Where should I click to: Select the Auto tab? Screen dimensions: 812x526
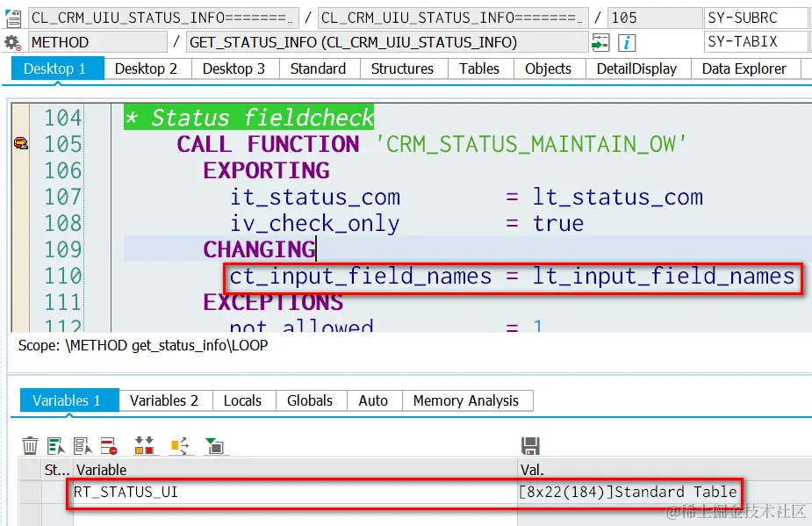click(373, 400)
